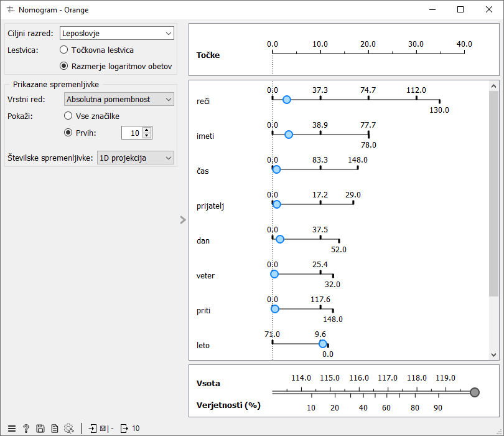
Task: Click the reset settings gear icon
Action: tap(69, 428)
